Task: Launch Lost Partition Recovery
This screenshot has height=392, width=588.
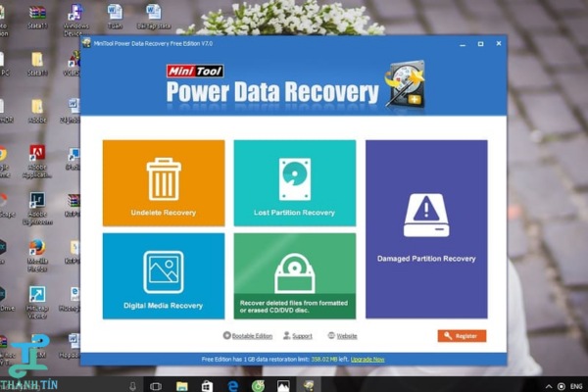Action: pos(294,182)
